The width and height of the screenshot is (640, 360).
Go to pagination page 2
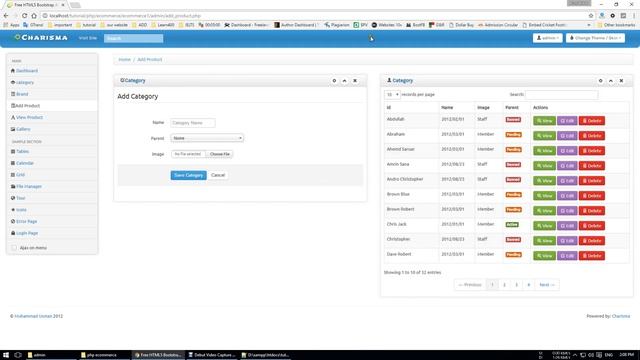point(504,285)
